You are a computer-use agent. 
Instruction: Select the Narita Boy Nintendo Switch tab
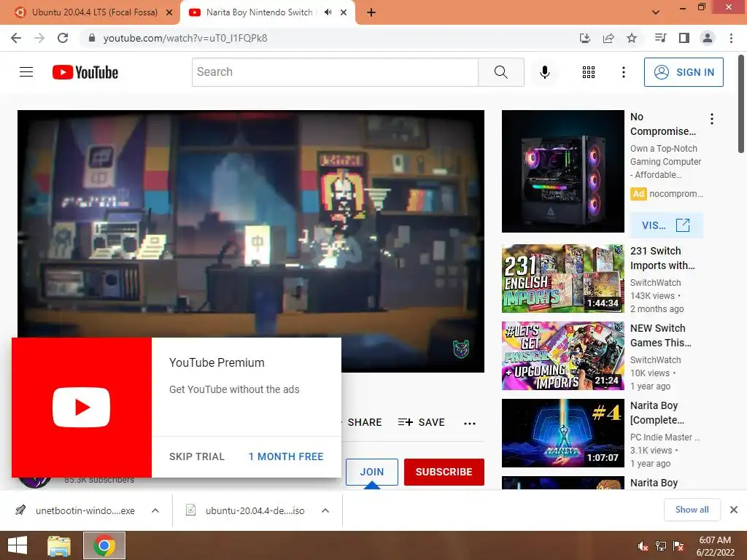[x=260, y=12]
